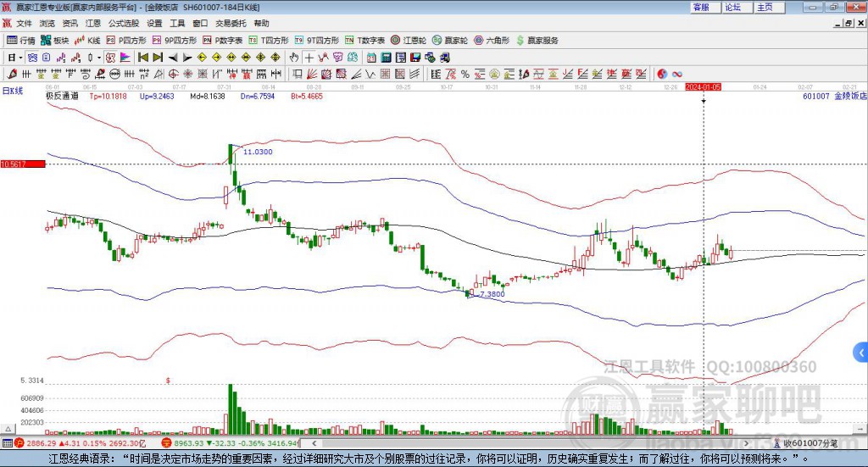Click the up triangle beside the volume axis
The image size is (868, 467).
pos(8,429)
